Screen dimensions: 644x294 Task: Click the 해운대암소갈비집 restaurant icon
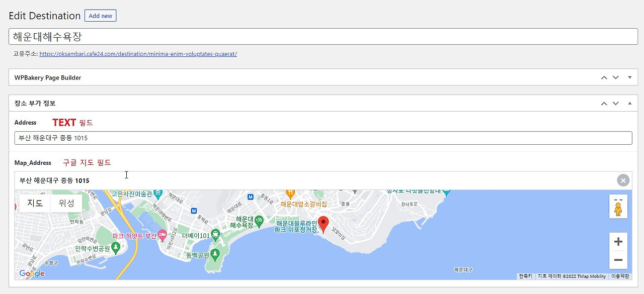(290, 193)
